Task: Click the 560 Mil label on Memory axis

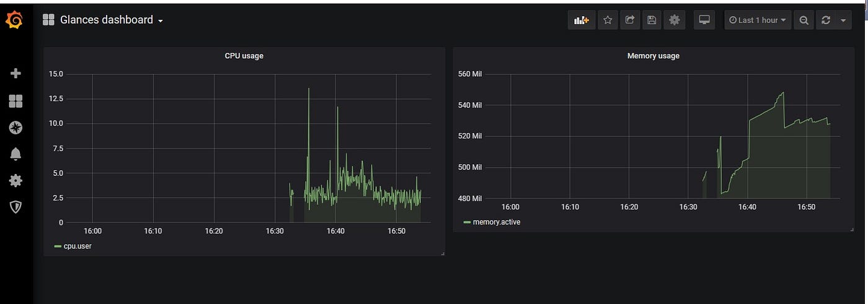Action: (x=469, y=74)
